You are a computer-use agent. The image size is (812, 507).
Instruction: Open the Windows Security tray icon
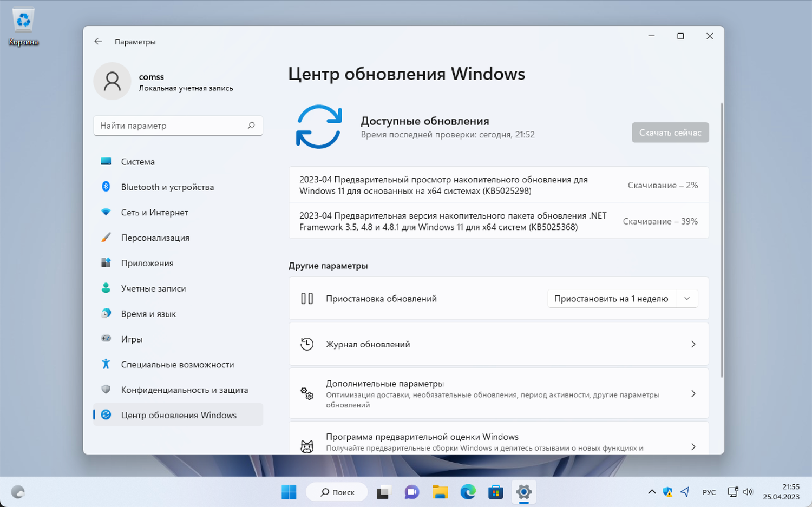coord(668,492)
